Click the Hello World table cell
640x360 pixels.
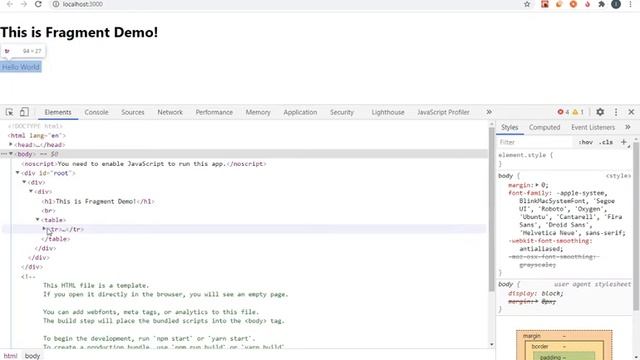click(21, 67)
